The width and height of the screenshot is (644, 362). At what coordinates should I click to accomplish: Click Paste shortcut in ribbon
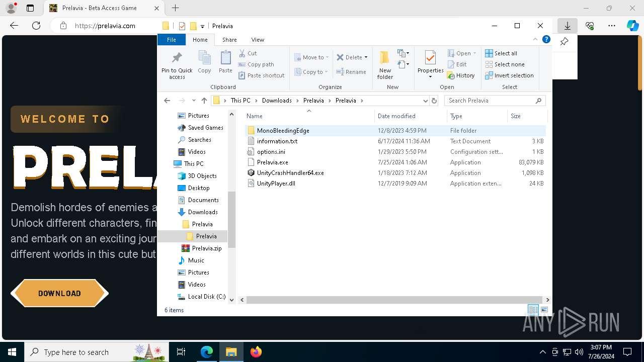pos(261,75)
